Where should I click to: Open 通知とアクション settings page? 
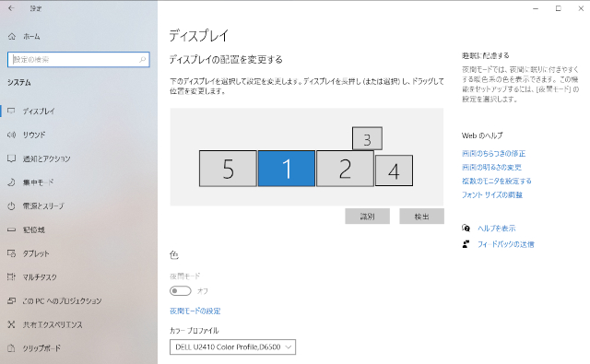47,159
